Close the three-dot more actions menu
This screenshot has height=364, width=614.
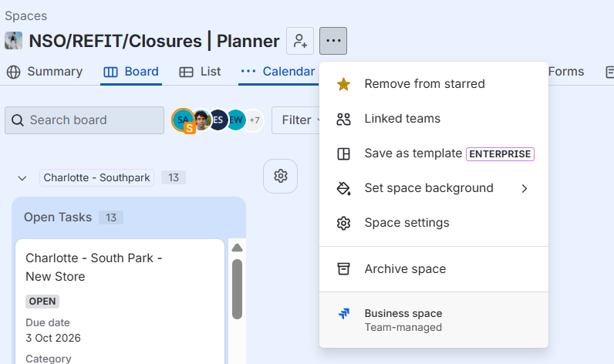tap(333, 41)
